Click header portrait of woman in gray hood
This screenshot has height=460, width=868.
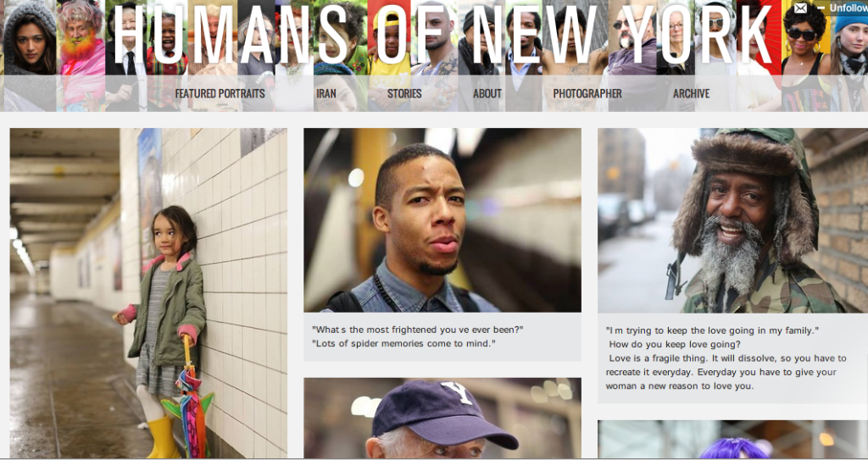pyautogui.click(x=30, y=55)
